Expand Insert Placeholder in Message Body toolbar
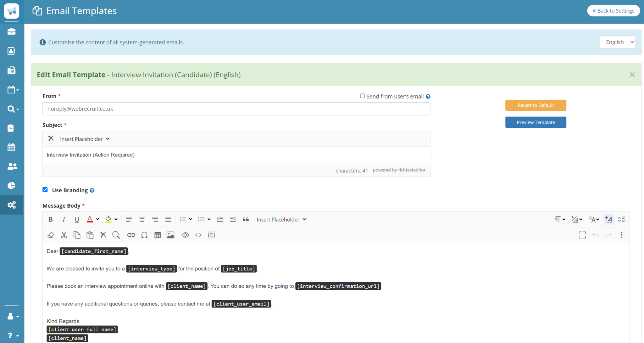 click(x=281, y=219)
